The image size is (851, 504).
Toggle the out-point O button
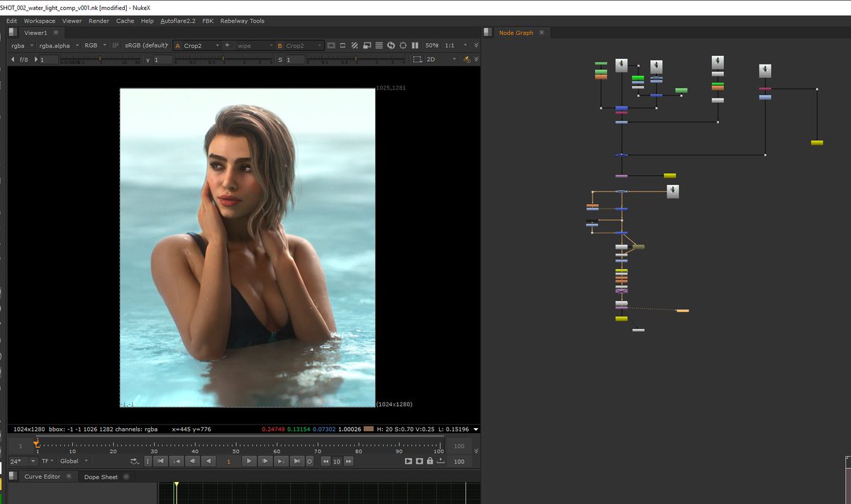click(x=310, y=461)
